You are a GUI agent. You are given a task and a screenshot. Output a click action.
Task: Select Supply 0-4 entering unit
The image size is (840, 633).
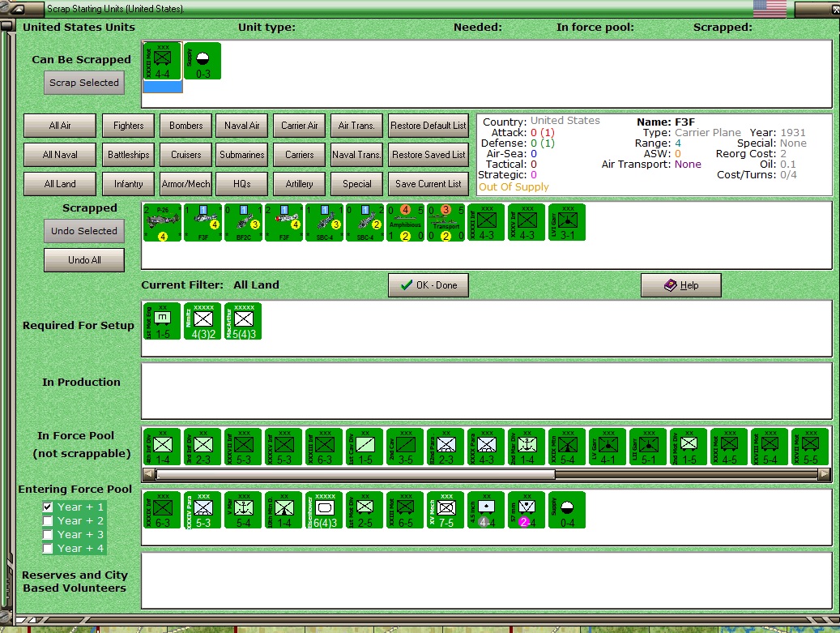tap(567, 511)
